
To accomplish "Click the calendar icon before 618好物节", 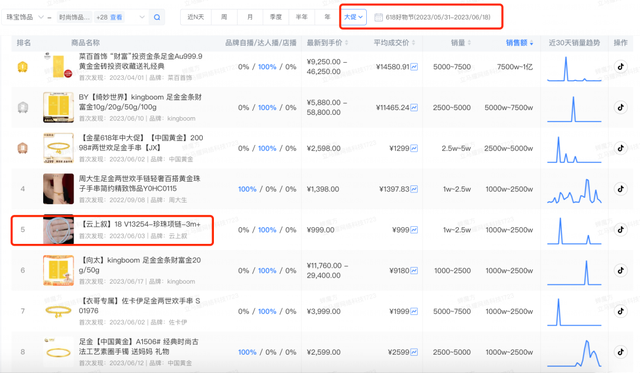I will [378, 17].
